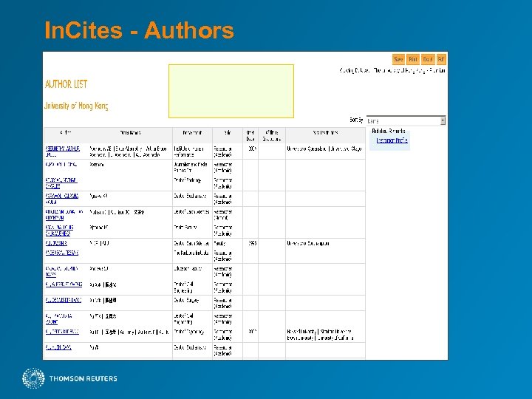Click the Role column header
The height and width of the screenshot is (399, 532).
pos(228,133)
